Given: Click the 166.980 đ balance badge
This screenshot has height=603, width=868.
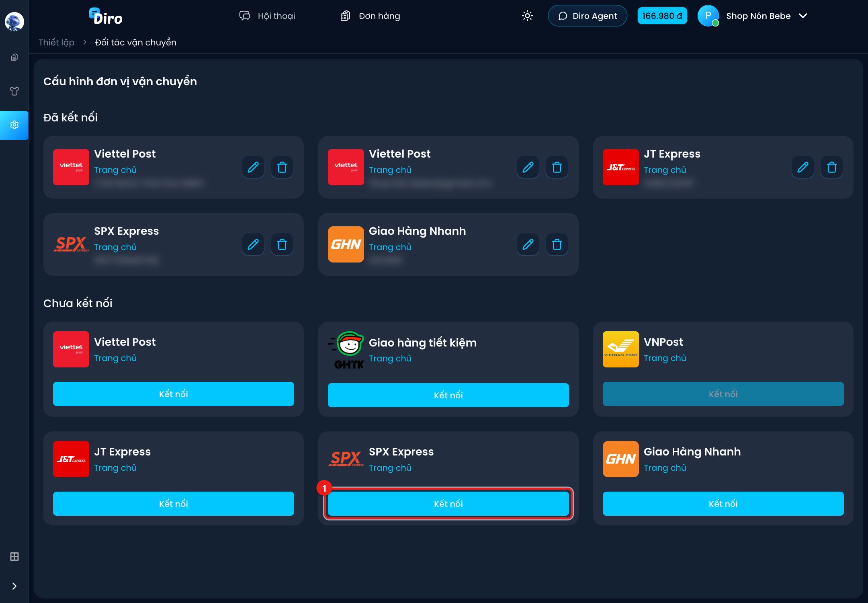Looking at the screenshot, I should pyautogui.click(x=662, y=16).
